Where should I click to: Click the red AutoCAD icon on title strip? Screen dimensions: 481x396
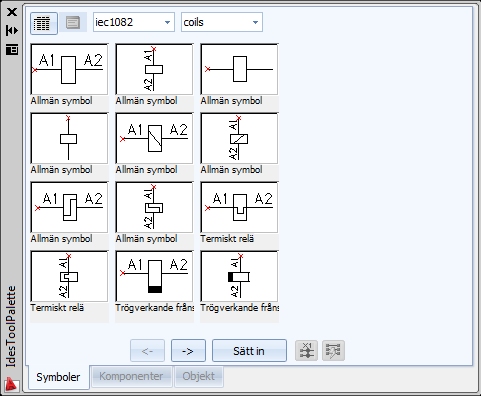click(12, 384)
